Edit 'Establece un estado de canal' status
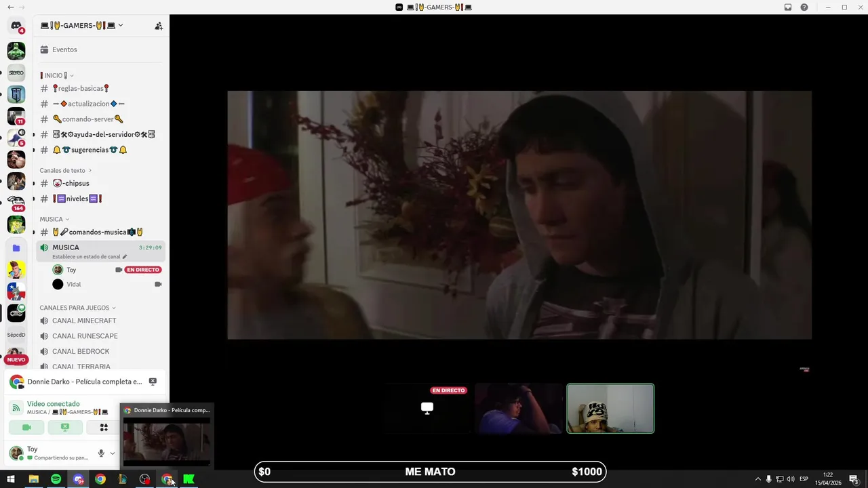This screenshot has width=868, height=488. coord(89,257)
